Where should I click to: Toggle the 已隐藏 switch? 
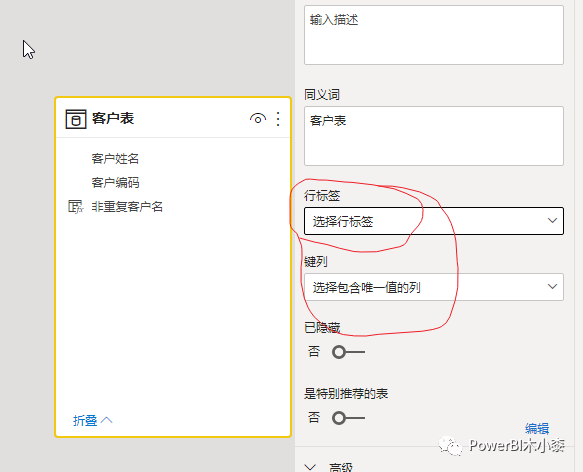tap(348, 352)
